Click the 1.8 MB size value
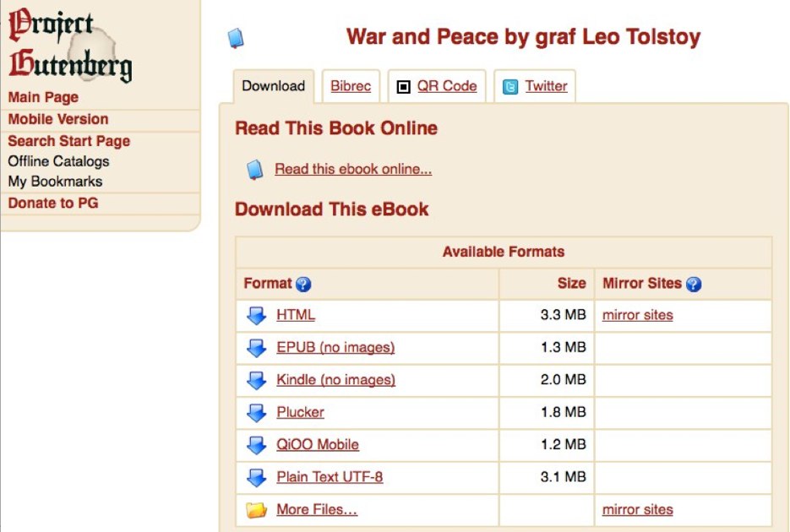Image resolution: width=790 pixels, height=532 pixels. click(x=564, y=412)
